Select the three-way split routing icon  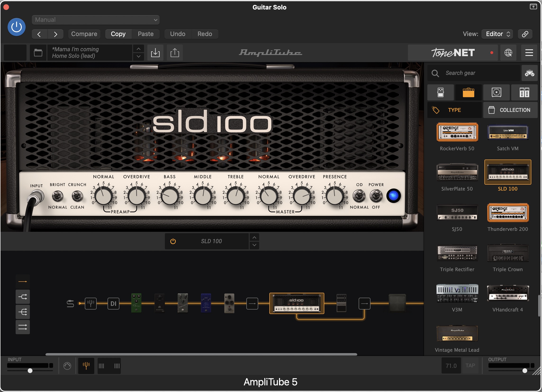click(x=23, y=312)
